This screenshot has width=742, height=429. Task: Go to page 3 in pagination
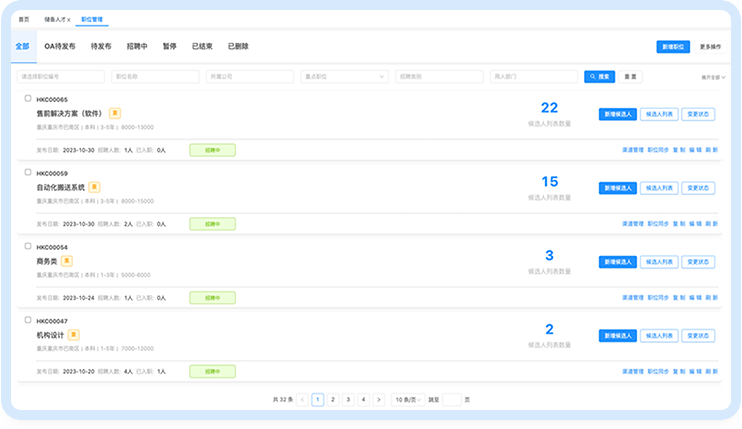[348, 399]
